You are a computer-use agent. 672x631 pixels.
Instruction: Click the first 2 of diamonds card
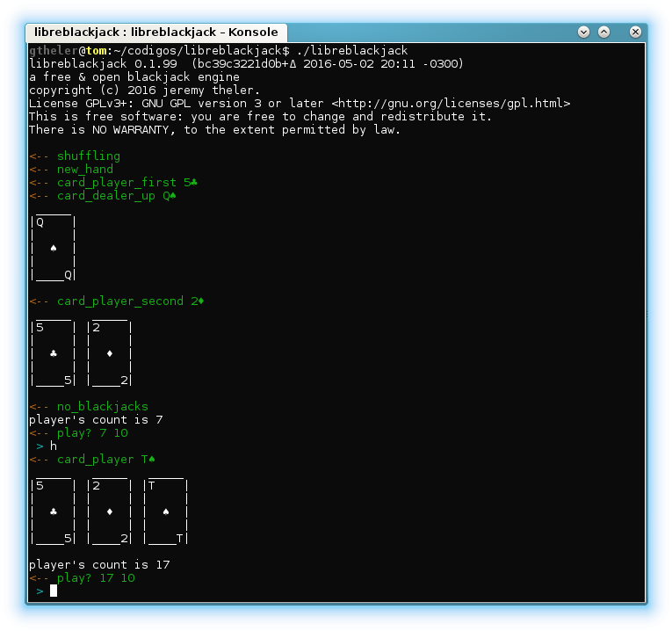coord(110,353)
